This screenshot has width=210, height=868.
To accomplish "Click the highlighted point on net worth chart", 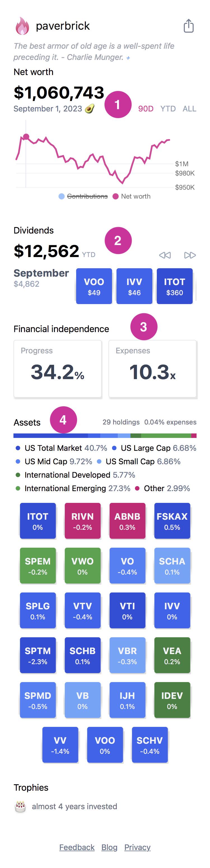I will pyautogui.click(x=26, y=136).
